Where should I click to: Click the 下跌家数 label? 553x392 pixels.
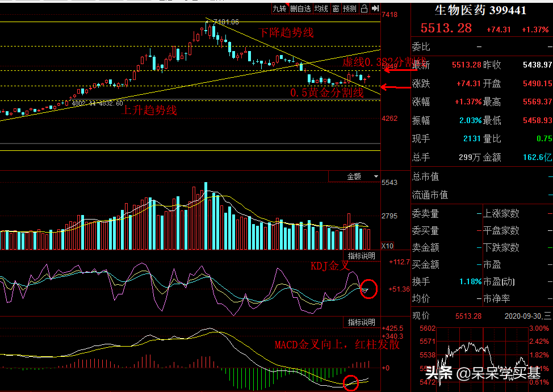tap(501, 247)
